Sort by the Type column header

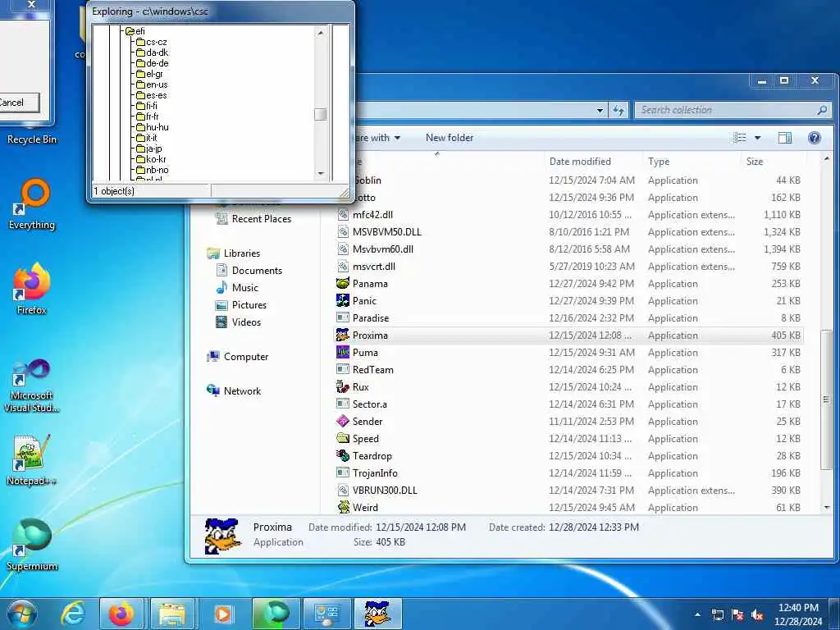pyautogui.click(x=659, y=162)
